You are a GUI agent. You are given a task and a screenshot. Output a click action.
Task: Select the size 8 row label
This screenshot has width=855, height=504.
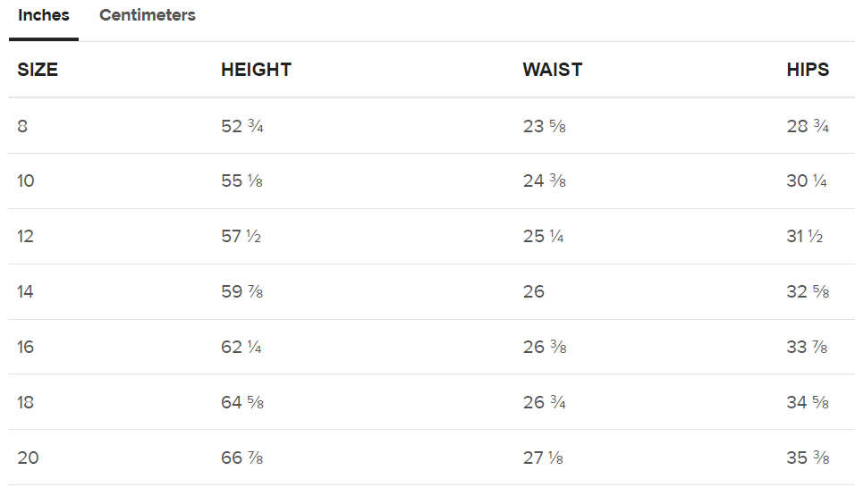22,126
